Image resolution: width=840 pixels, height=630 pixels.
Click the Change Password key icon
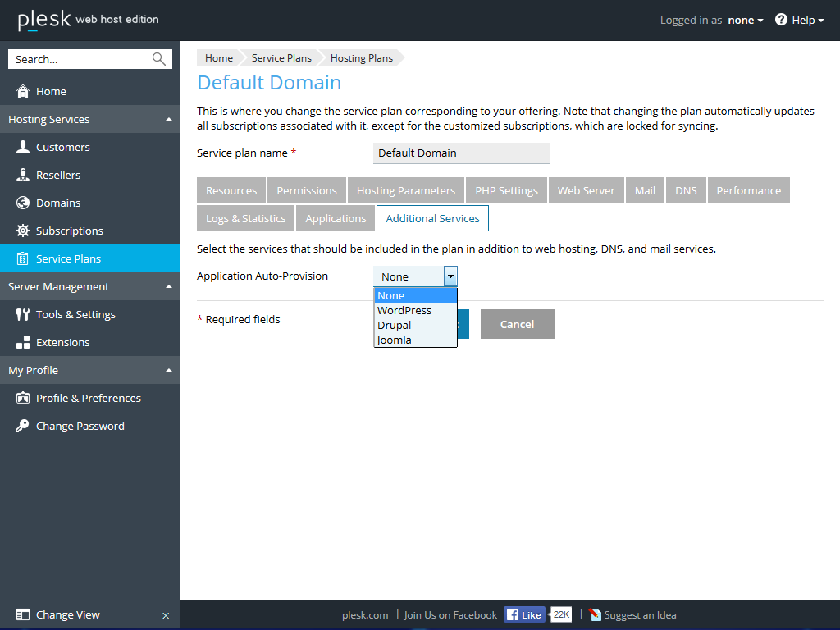coord(22,426)
